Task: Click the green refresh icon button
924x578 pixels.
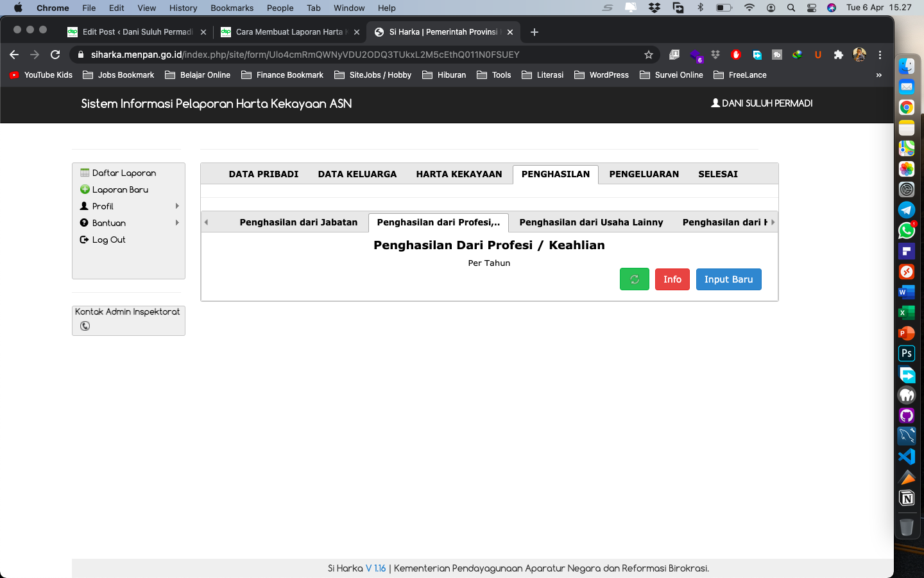Action: point(634,279)
